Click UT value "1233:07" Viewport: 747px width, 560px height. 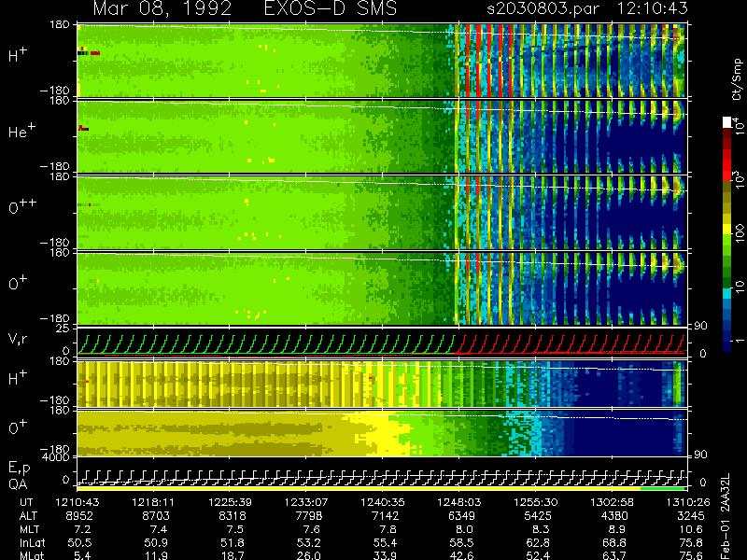306,502
